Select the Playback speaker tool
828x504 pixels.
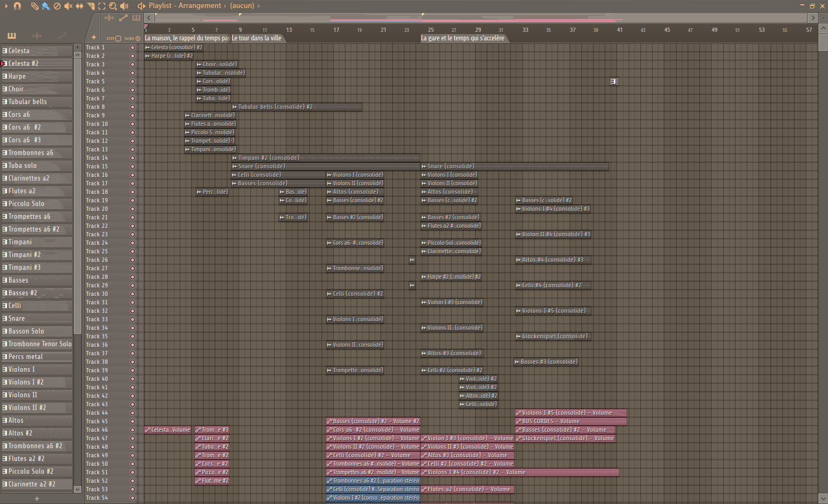[124, 6]
